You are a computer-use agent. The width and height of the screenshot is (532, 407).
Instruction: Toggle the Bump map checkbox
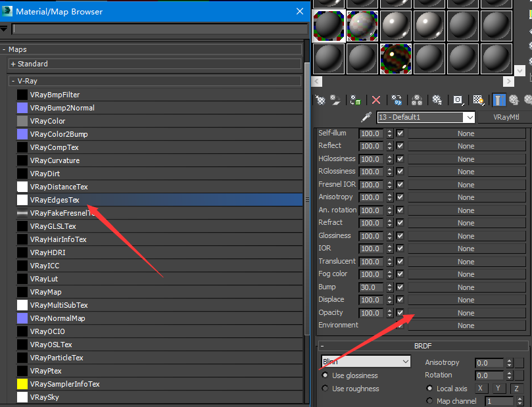point(400,287)
